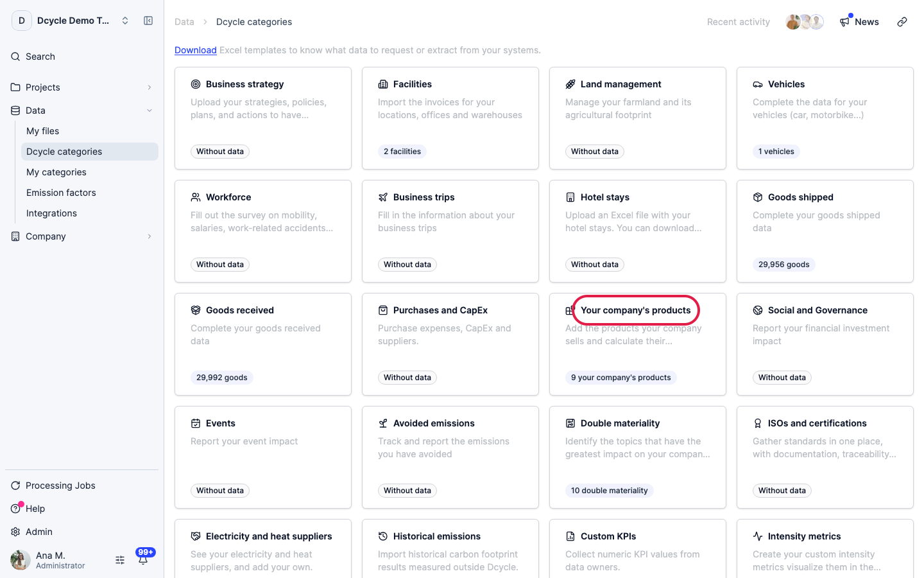Image resolution: width=924 pixels, height=578 pixels.
Task: Copy page link via chain icon
Action: click(902, 22)
